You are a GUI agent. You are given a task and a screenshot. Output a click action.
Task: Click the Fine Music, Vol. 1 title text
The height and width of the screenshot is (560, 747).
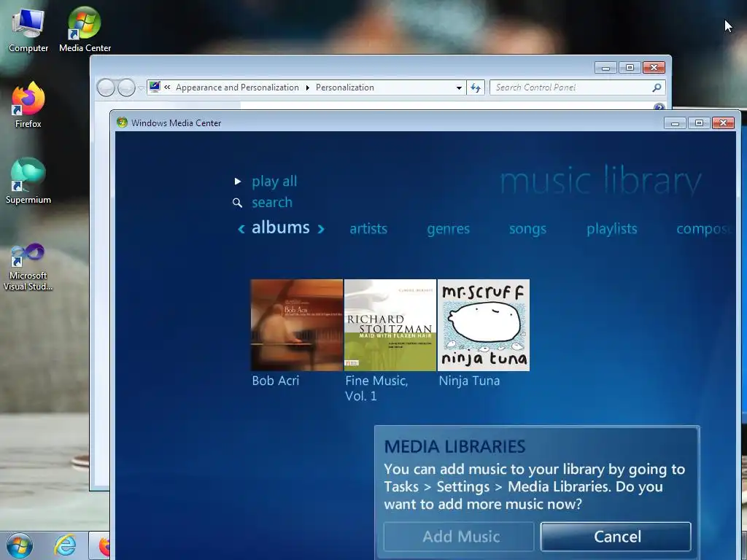coord(376,389)
